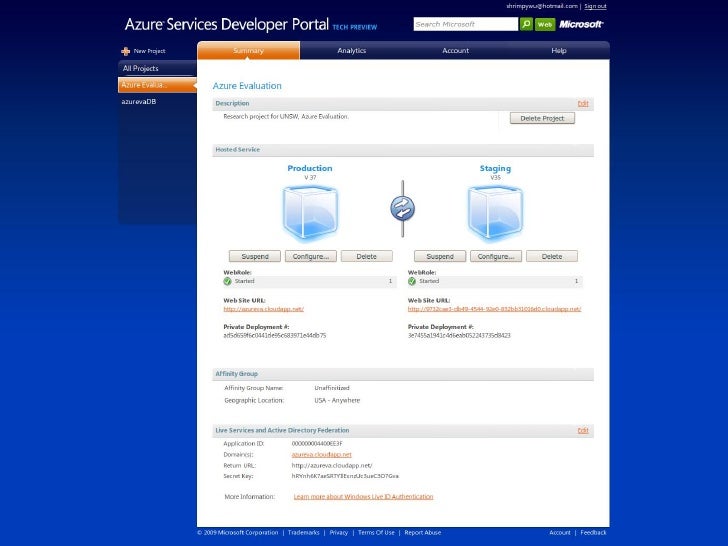Viewport: 728px width, 546px height.
Task: Open Staging web site URL link
Action: pyautogui.click(x=494, y=309)
